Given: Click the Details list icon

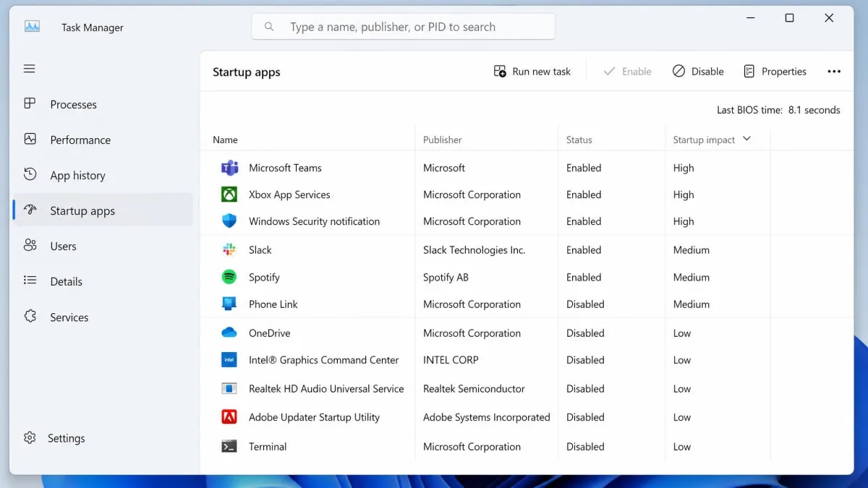Looking at the screenshot, I should coord(30,281).
